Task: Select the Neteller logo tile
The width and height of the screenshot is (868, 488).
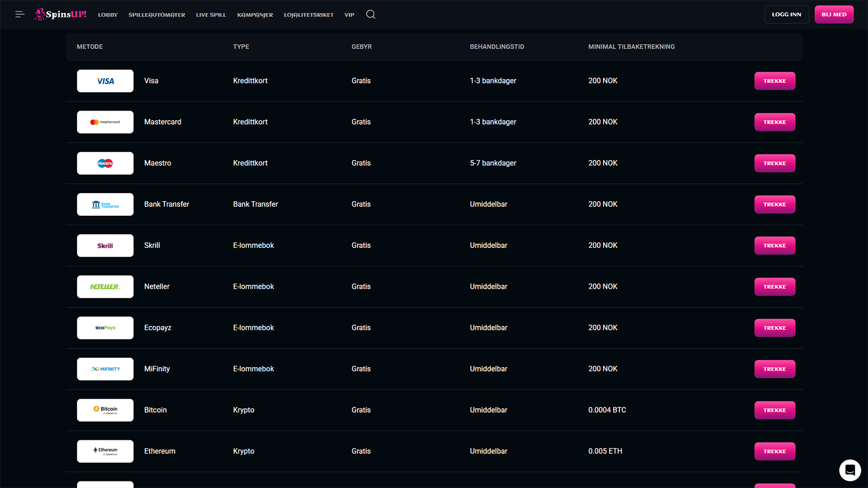Action: (x=105, y=287)
